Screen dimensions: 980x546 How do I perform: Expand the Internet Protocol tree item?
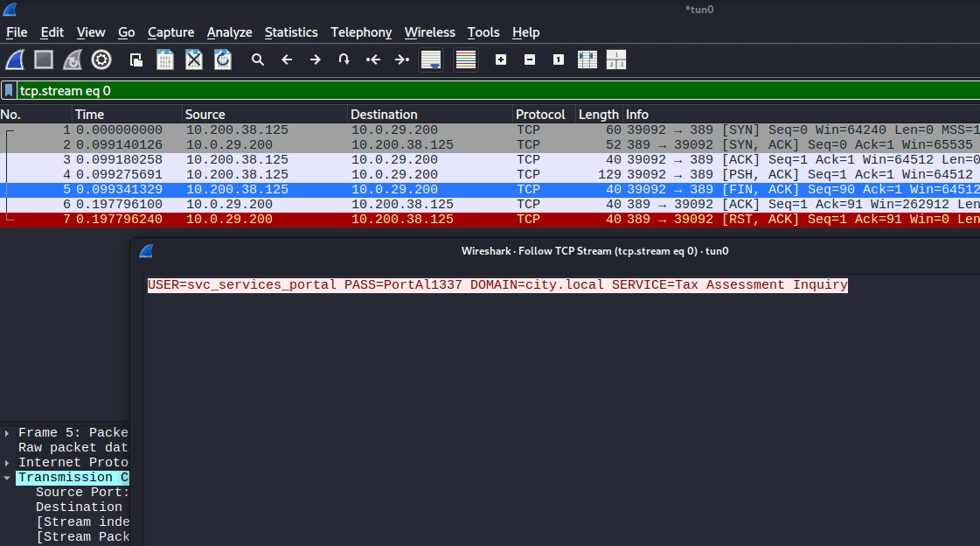pos(8,463)
